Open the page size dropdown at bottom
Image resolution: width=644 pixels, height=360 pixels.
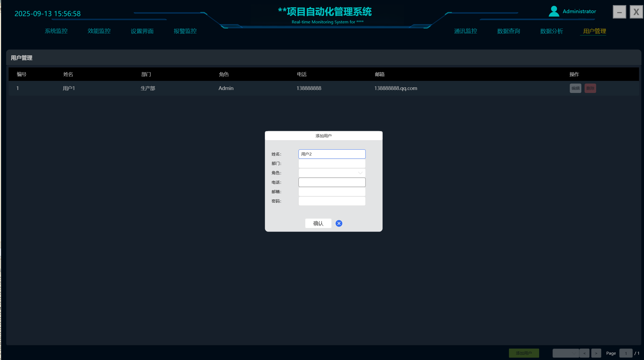pyautogui.click(x=565, y=353)
